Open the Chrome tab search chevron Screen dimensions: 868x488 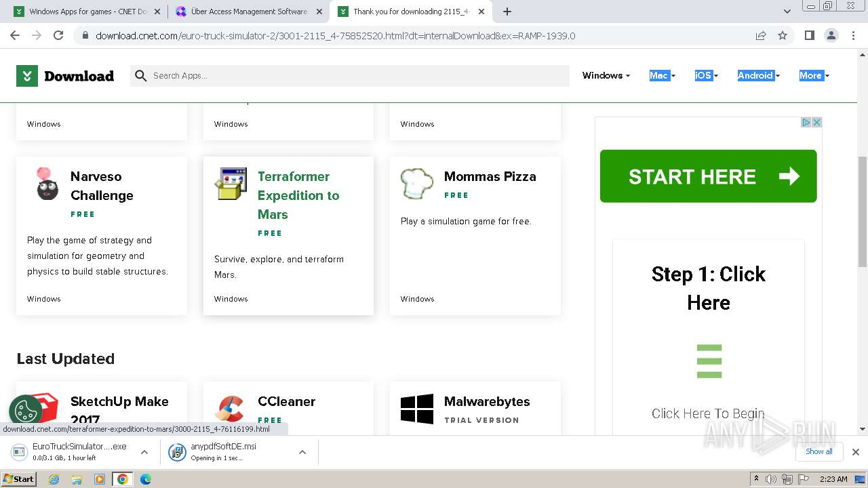pyautogui.click(x=787, y=12)
